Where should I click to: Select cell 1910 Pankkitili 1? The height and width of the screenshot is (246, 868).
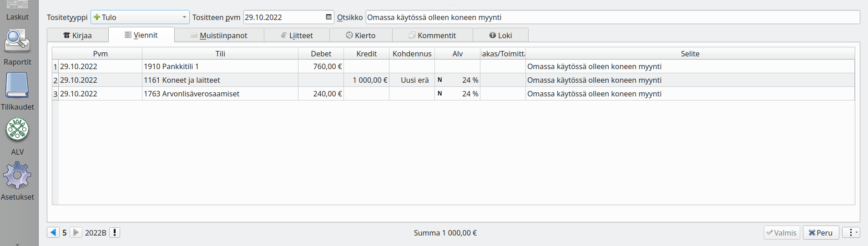pyautogui.click(x=220, y=66)
